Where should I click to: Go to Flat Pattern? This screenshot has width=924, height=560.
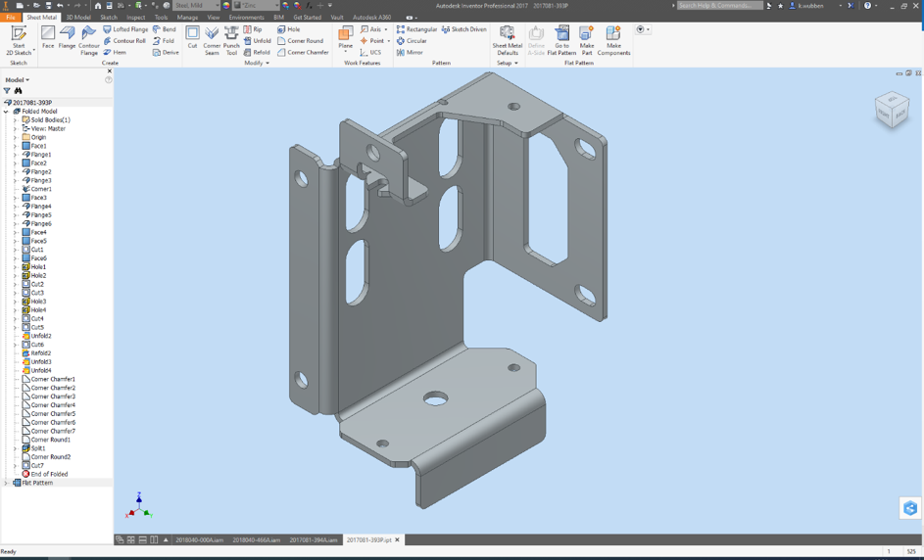coord(561,39)
